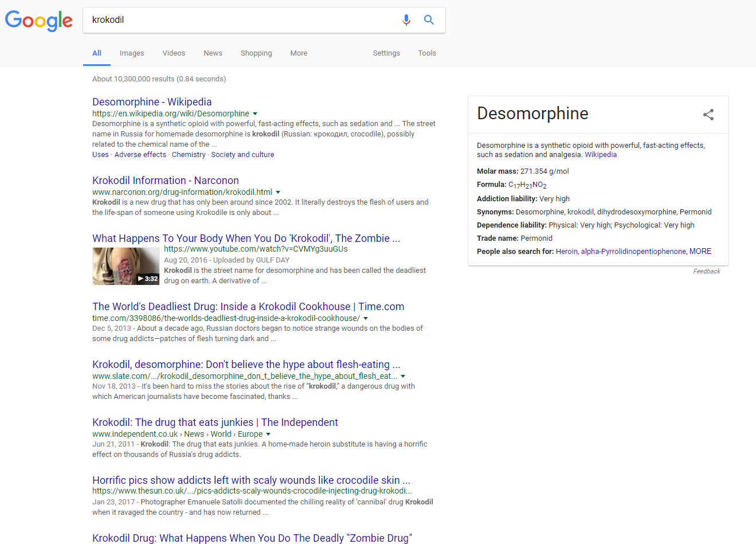This screenshot has height=544, width=756.
Task: Expand arrow next to independent.co.uk URL
Action: 268,435
